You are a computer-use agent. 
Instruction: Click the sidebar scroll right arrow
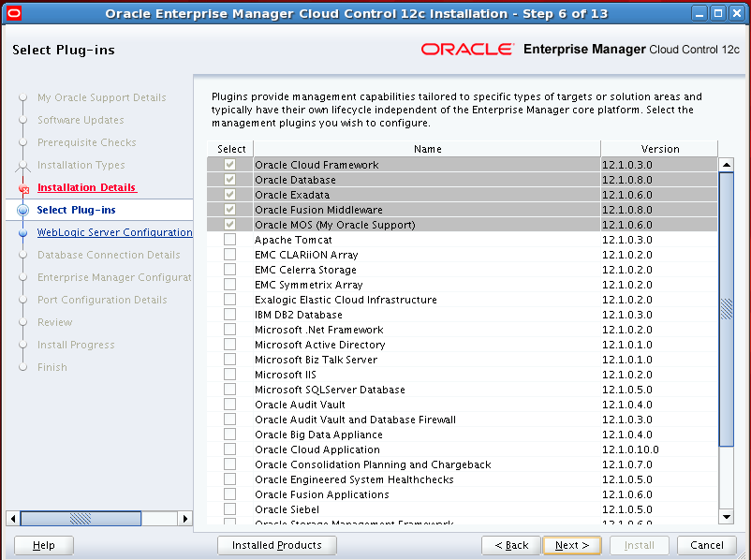pyautogui.click(x=185, y=518)
